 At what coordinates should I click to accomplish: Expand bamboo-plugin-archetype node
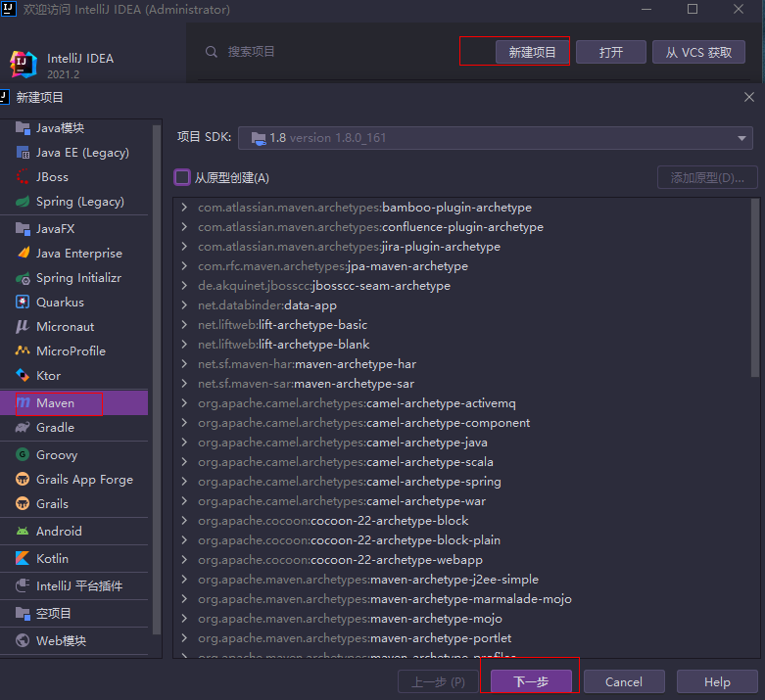pyautogui.click(x=184, y=208)
